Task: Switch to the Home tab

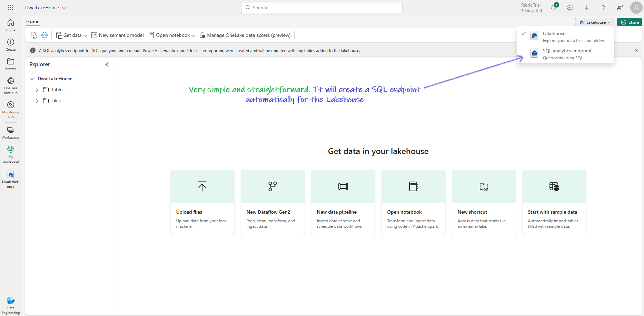Action: point(33,21)
